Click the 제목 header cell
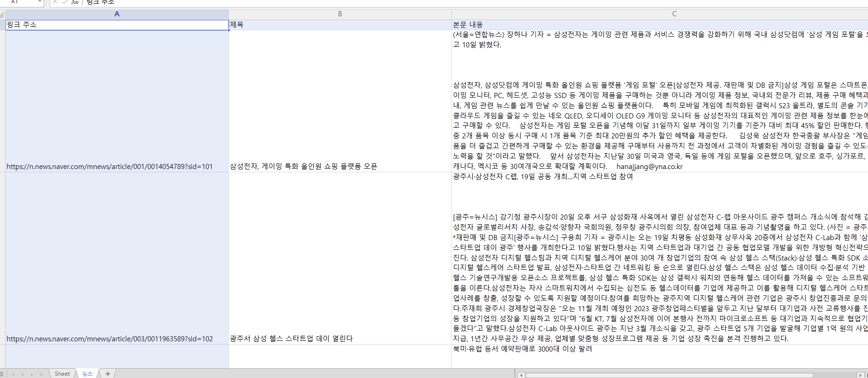The image size is (868, 378). 340,25
